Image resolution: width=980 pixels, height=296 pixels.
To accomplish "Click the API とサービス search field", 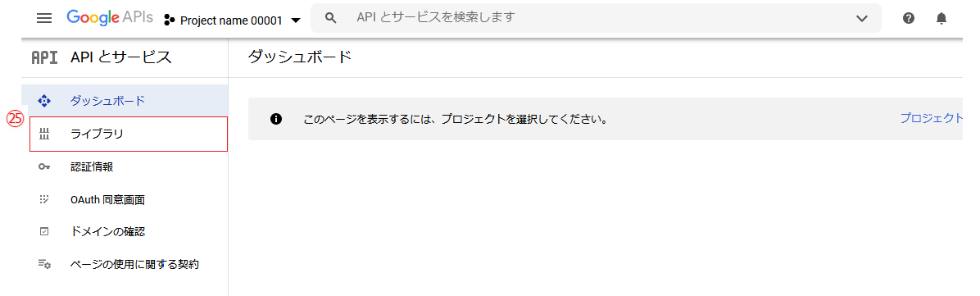I will pos(597,18).
